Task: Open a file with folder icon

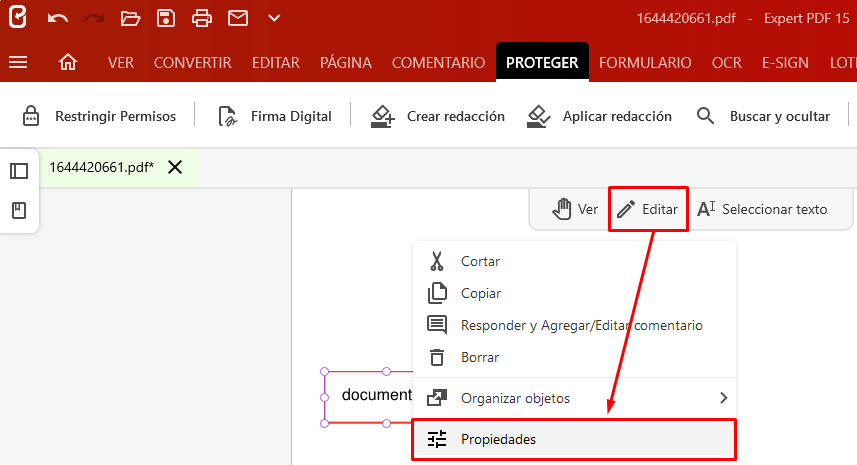Action: coord(130,19)
